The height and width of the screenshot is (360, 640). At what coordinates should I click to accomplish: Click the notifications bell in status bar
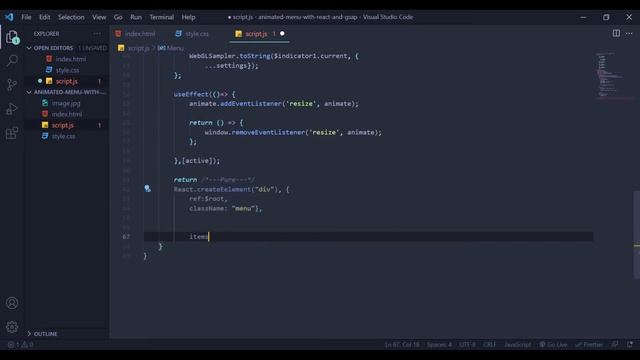tap(630, 344)
